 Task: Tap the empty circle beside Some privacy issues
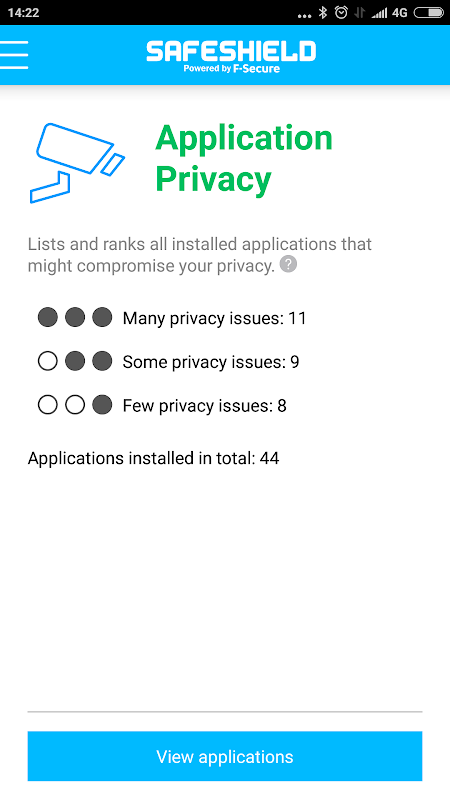click(47, 361)
